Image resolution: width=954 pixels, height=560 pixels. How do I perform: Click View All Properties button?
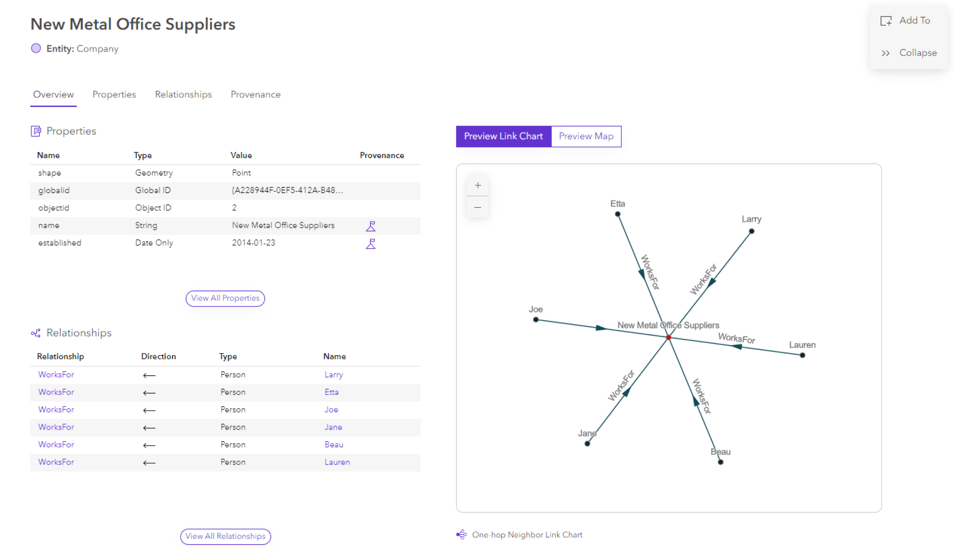225,298
